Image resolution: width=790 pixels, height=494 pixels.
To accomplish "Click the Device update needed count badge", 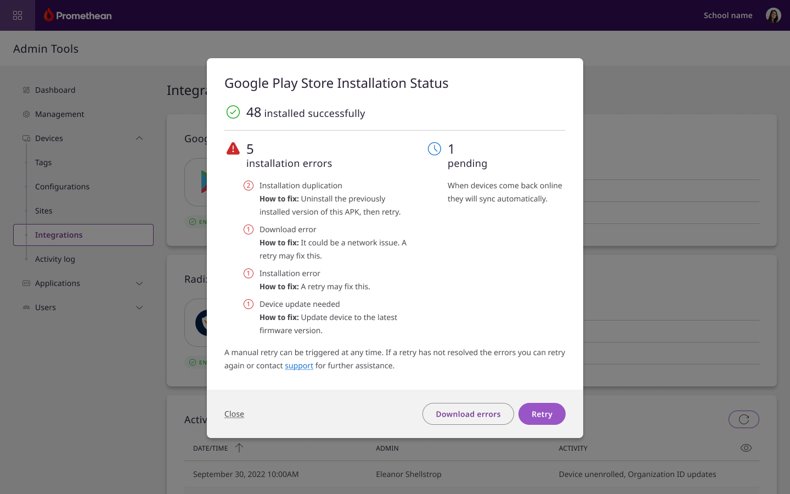I will (x=248, y=304).
